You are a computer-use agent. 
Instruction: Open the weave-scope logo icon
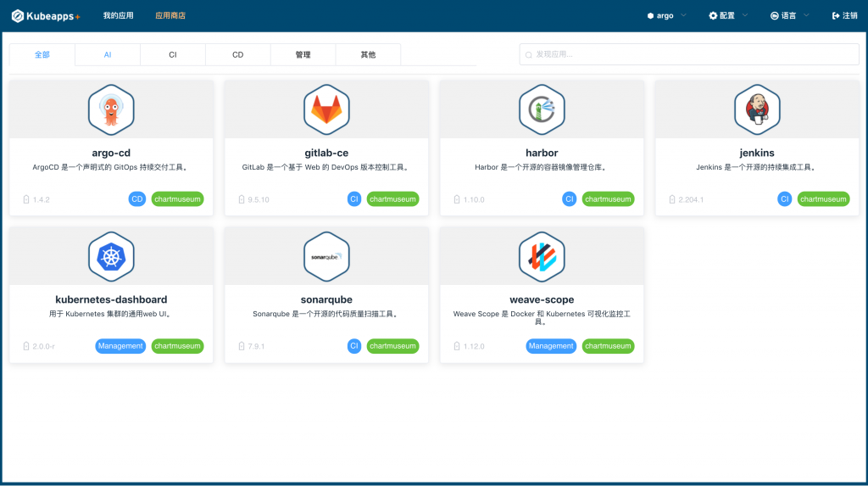542,257
